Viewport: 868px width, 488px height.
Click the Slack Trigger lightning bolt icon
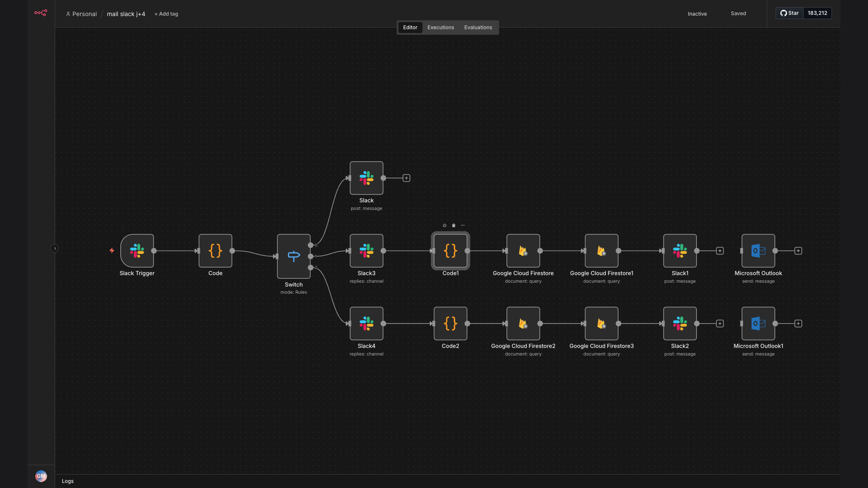pyautogui.click(x=112, y=250)
